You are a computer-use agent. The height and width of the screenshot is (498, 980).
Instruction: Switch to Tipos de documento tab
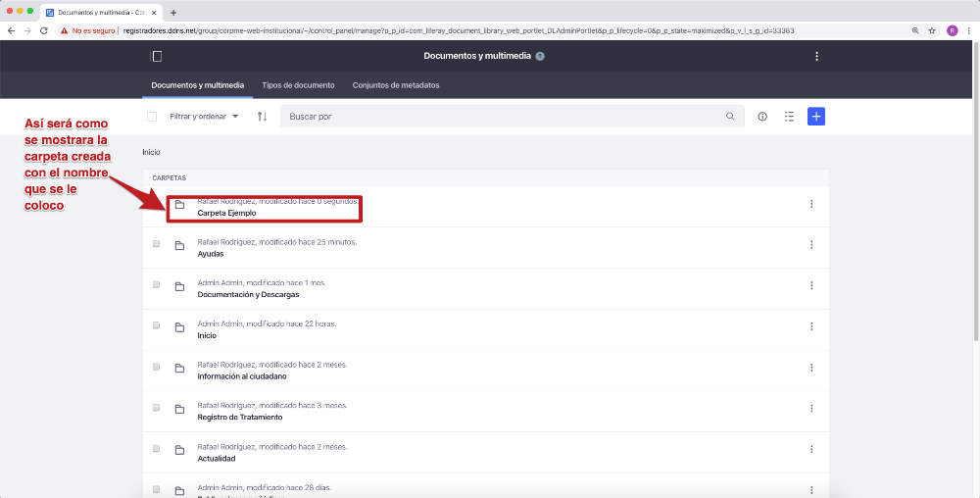[298, 85]
